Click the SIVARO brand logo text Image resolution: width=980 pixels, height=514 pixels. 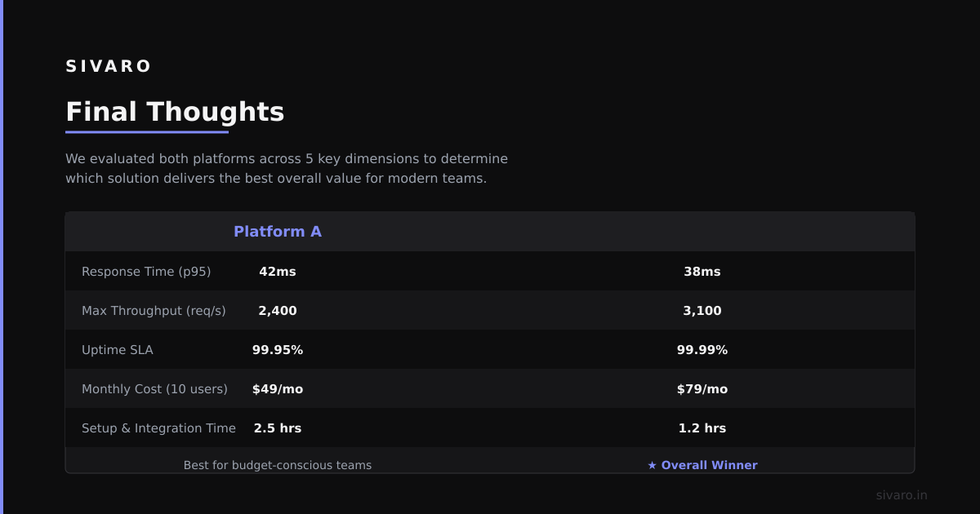109,66
